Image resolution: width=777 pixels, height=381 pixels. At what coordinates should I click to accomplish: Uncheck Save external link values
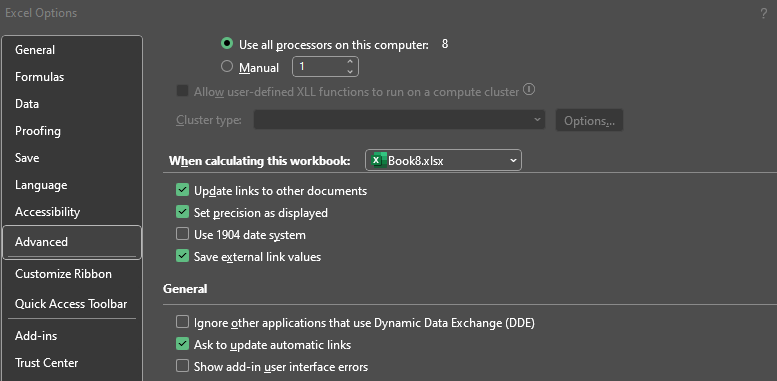point(182,256)
